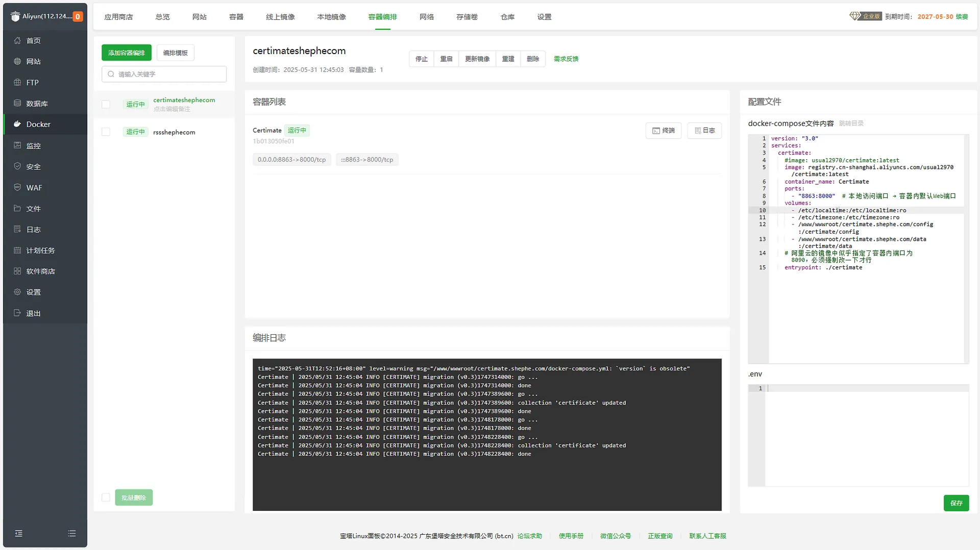
Task: Open the WAF panel in the sidebar
Action: tap(34, 187)
